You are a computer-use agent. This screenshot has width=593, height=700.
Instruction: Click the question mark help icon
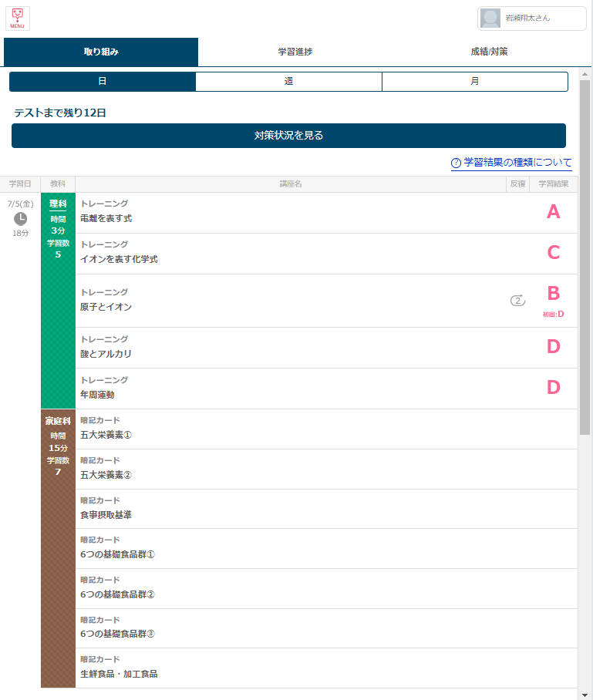(456, 163)
